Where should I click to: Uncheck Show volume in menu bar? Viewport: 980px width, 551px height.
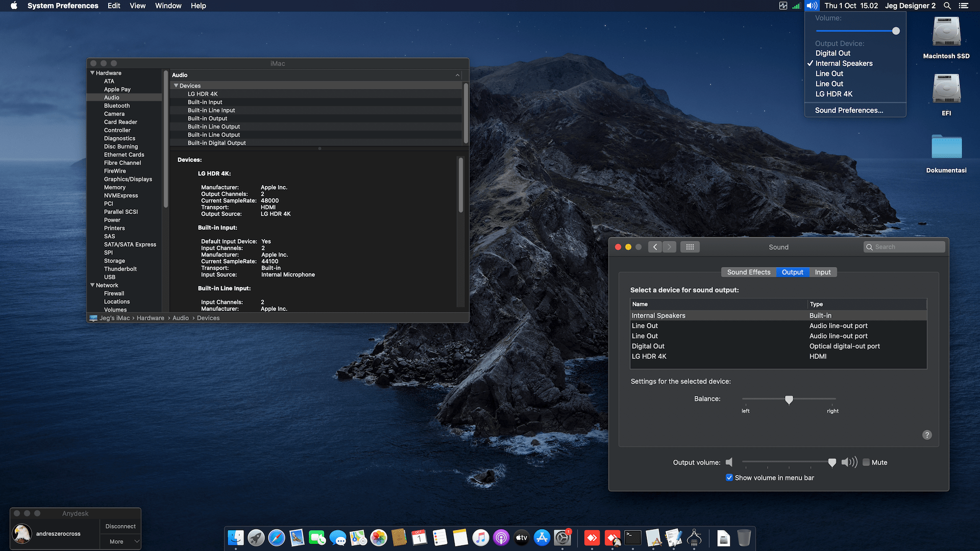[x=729, y=478]
